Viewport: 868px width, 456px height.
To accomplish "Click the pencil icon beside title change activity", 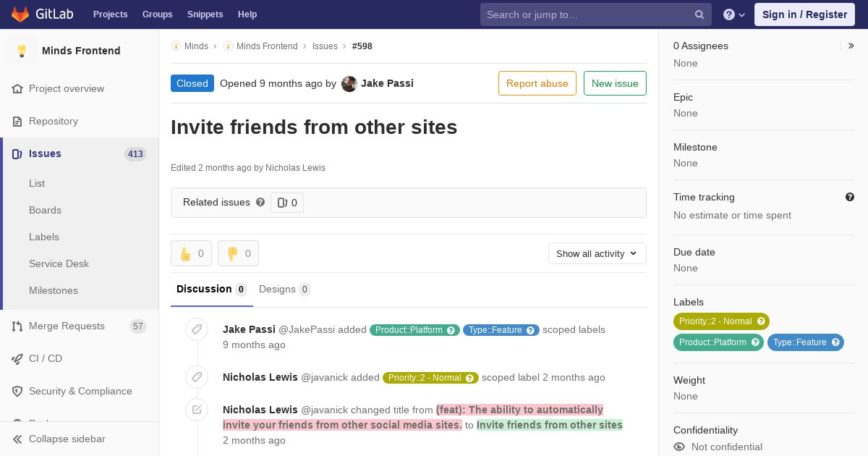I will [197, 410].
